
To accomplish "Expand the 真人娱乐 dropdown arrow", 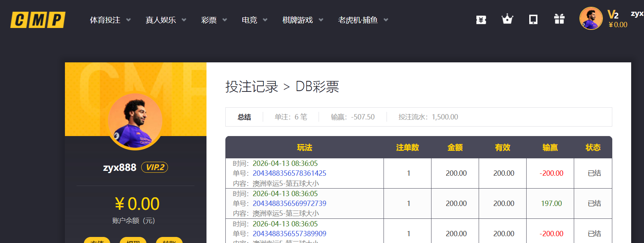I will [x=184, y=20].
